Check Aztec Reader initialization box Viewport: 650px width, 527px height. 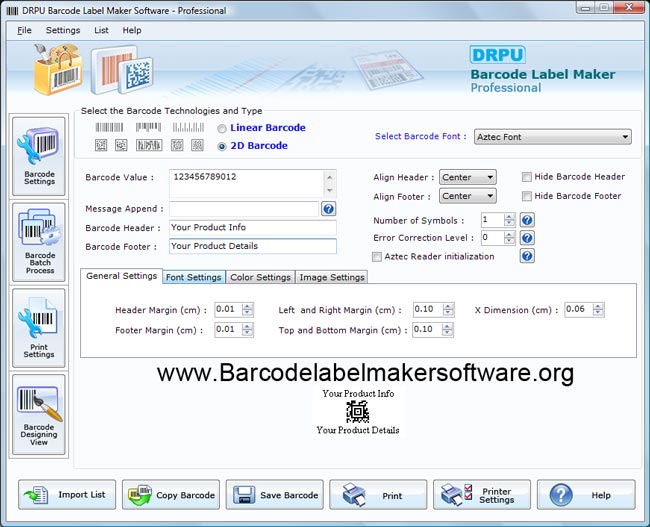click(377, 257)
